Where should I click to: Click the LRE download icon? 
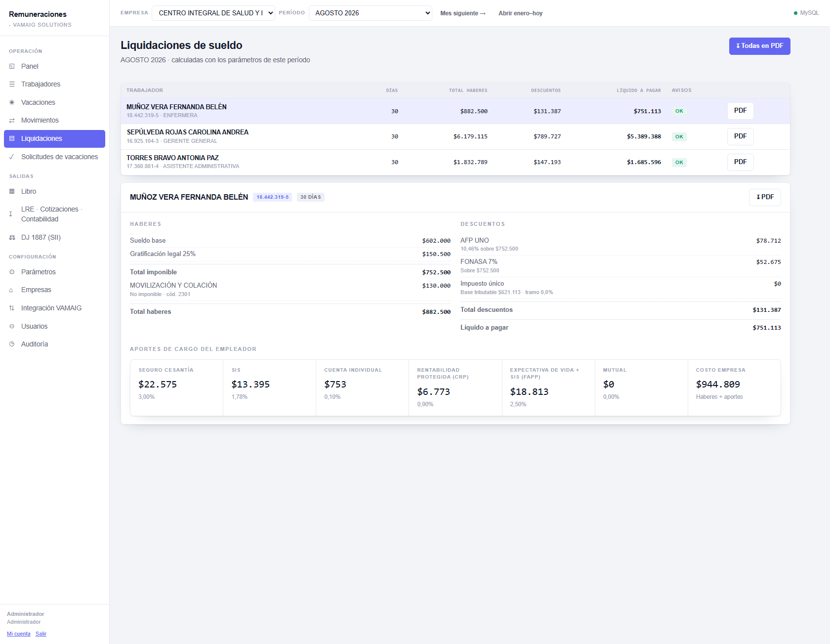pyautogui.click(x=11, y=214)
